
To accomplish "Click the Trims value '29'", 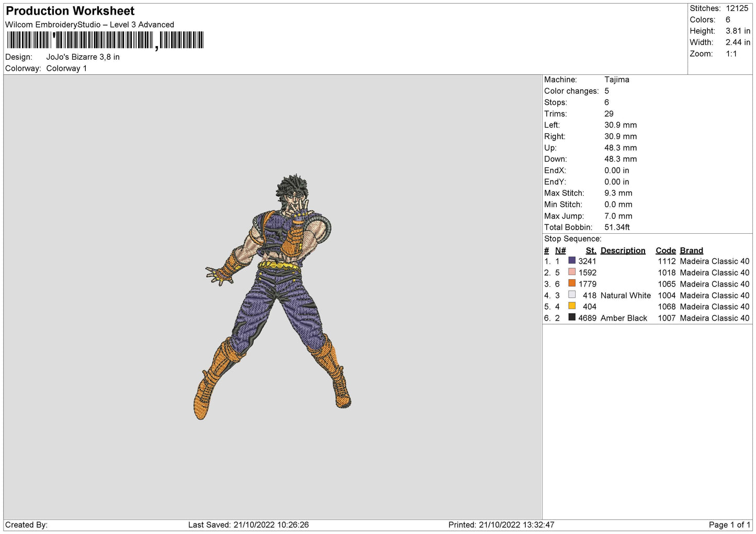I will pyautogui.click(x=609, y=113).
